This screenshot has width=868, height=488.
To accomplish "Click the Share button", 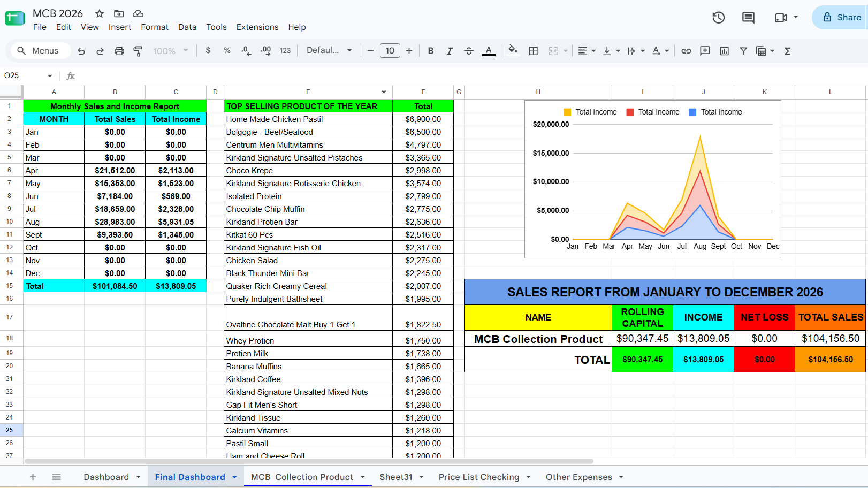I will click(841, 17).
